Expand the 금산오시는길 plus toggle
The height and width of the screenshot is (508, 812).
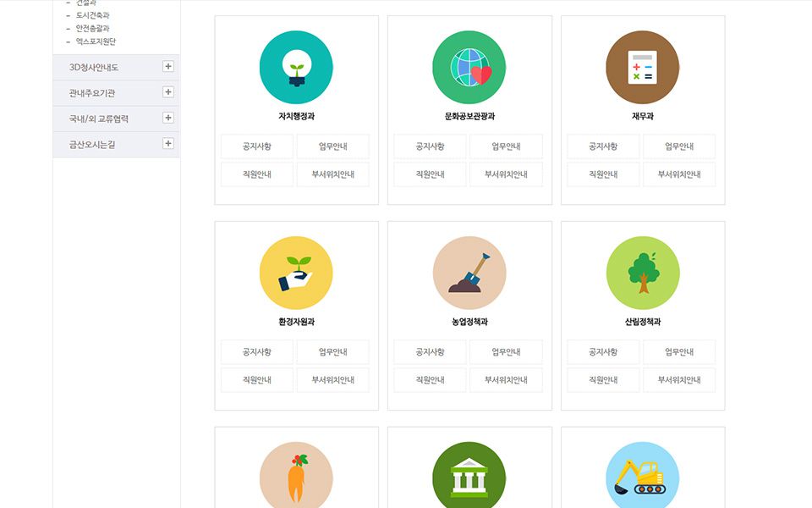click(x=167, y=144)
